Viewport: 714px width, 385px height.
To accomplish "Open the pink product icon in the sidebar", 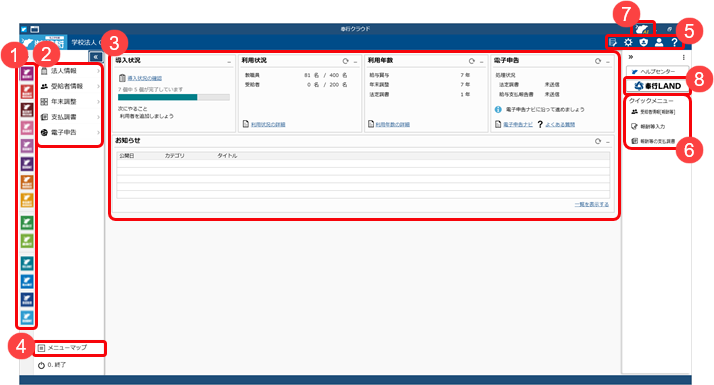I will [27, 128].
